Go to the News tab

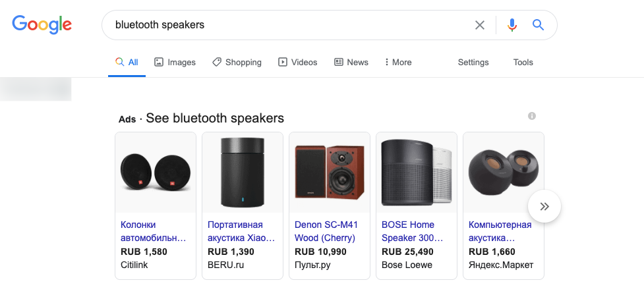coord(351,63)
